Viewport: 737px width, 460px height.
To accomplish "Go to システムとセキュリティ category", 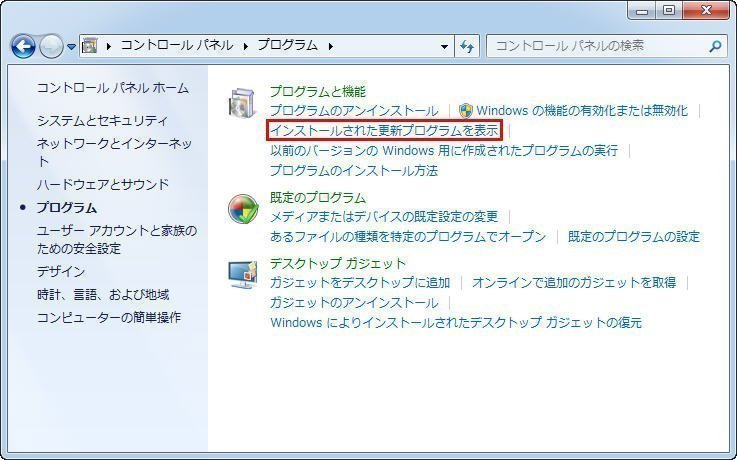I will [x=102, y=120].
